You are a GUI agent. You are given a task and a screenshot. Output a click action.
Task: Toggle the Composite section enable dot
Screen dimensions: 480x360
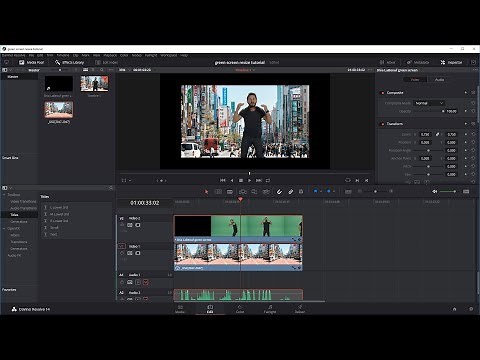point(383,93)
